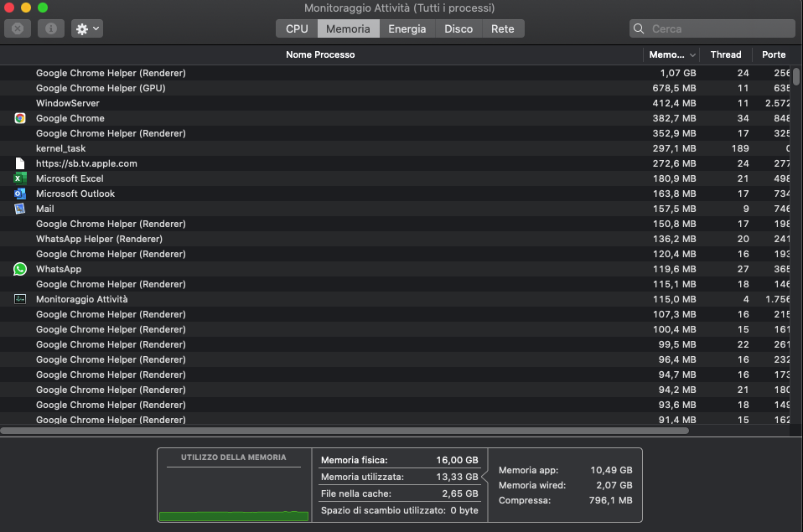The image size is (803, 532).
Task: Click the 1,07 GB memory value
Action: (678, 73)
